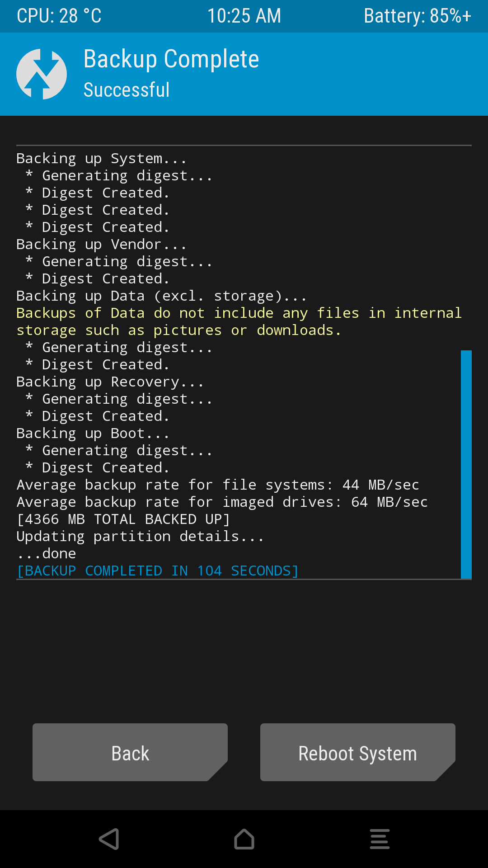Tap the TWRP logo icon
488x868 pixels.
point(42,74)
